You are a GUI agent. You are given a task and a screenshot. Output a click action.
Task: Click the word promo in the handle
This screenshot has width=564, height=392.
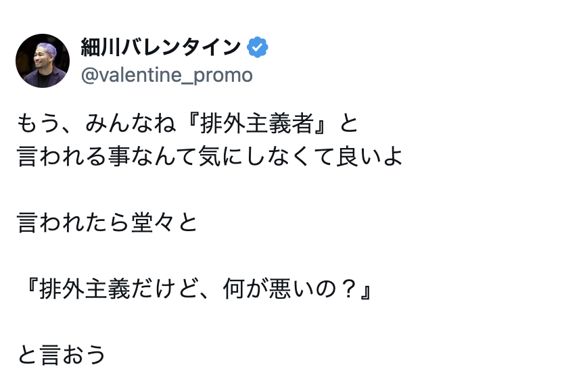[x=223, y=76]
